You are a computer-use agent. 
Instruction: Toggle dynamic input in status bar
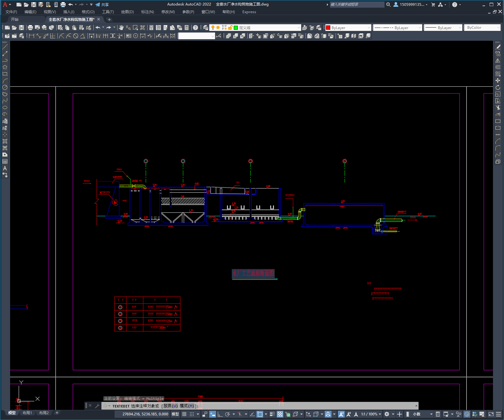point(213,414)
